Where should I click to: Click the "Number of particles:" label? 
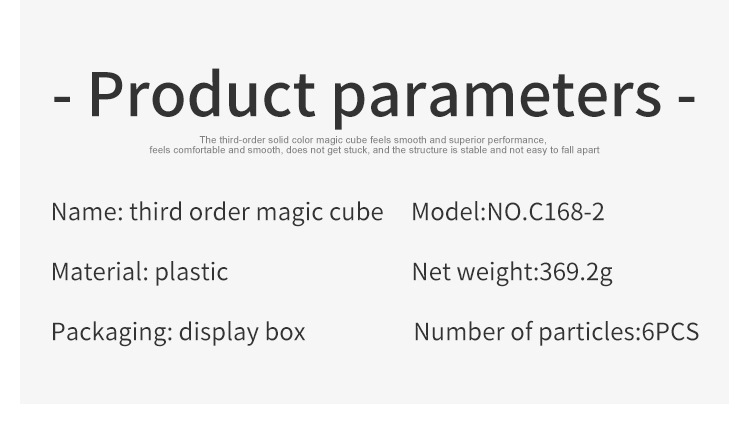click(526, 332)
